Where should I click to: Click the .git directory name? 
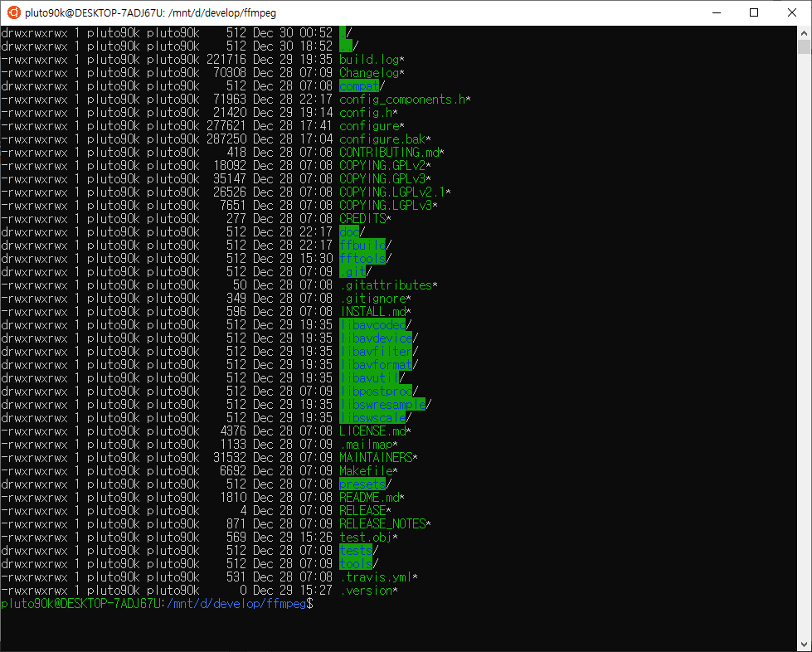pyautogui.click(x=353, y=272)
